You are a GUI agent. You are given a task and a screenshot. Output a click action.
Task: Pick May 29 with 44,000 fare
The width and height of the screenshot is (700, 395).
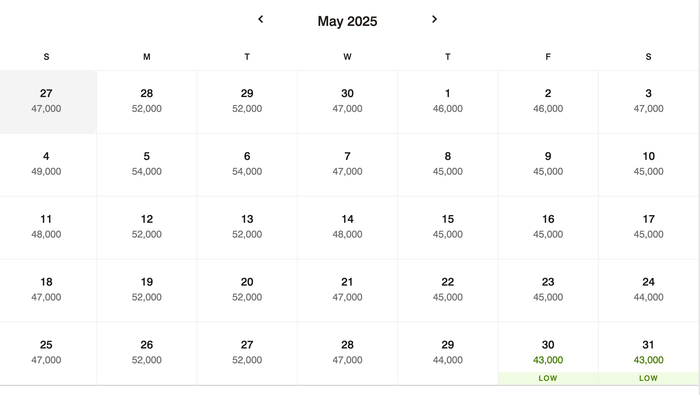click(448, 353)
